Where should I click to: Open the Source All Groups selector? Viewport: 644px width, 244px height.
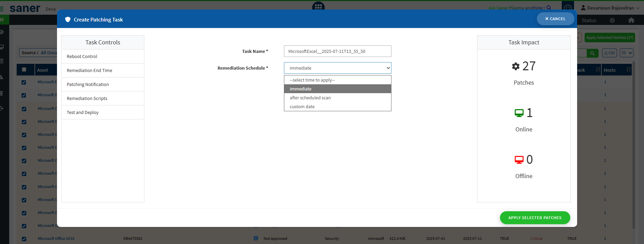pyautogui.click(x=38, y=53)
